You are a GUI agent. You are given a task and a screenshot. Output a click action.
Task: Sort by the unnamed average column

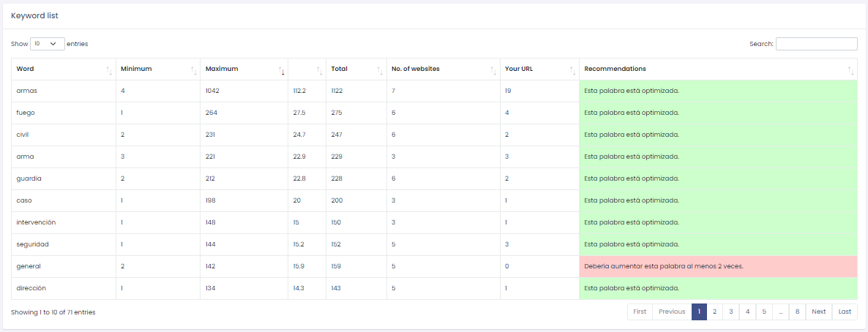click(x=319, y=70)
